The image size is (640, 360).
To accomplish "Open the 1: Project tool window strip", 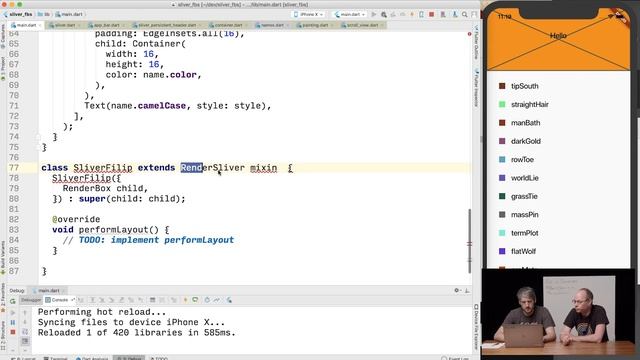I will (x=3, y=69).
